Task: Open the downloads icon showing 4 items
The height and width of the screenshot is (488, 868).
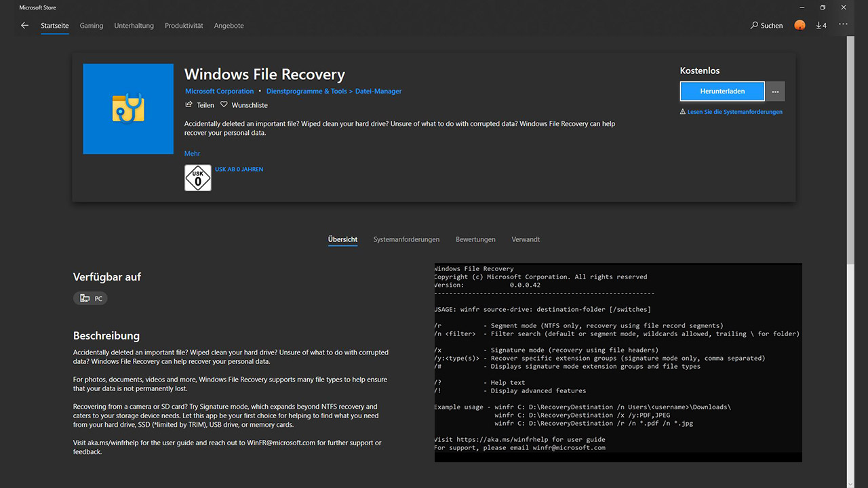Action: pyautogui.click(x=821, y=25)
